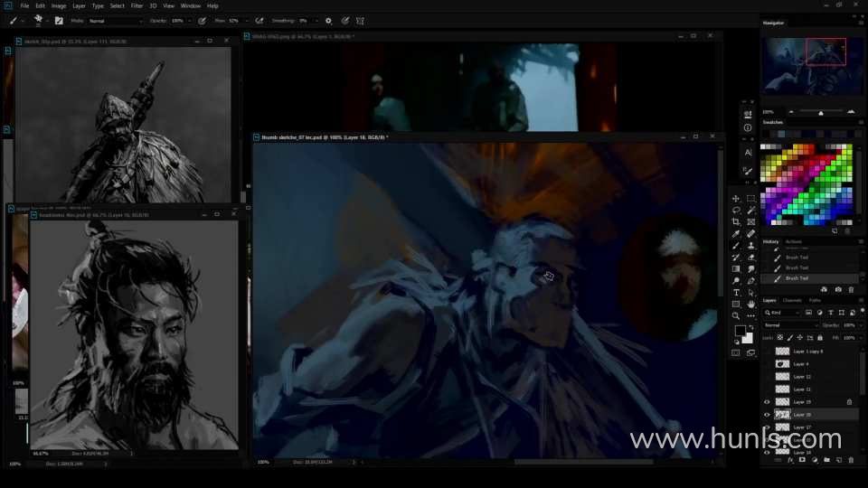
Task: Select the Eraser tool
Action: point(751,258)
